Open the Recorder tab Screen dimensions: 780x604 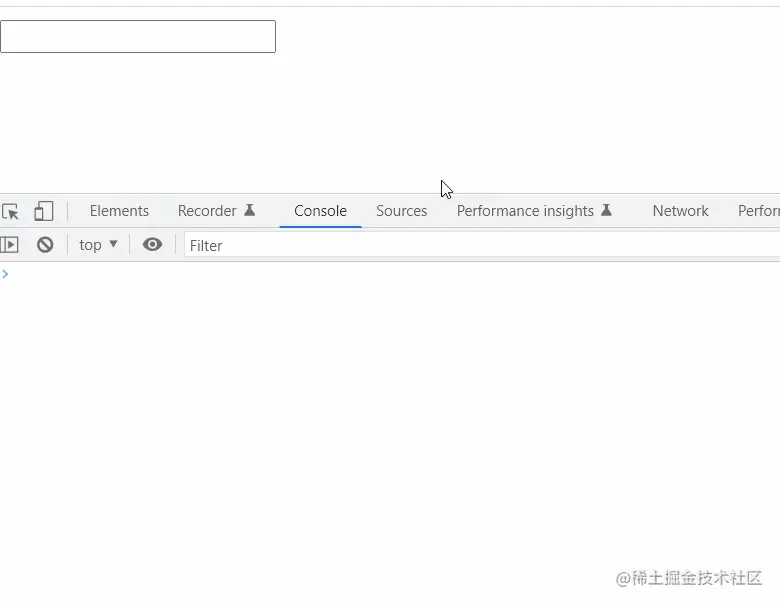pos(216,211)
